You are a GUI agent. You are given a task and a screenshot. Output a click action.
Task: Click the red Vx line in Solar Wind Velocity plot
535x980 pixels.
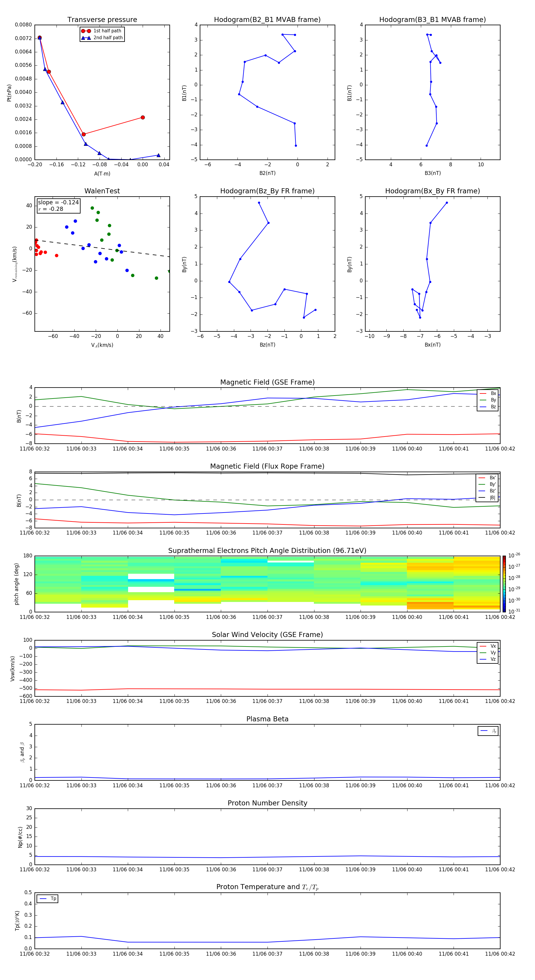pos(267,689)
